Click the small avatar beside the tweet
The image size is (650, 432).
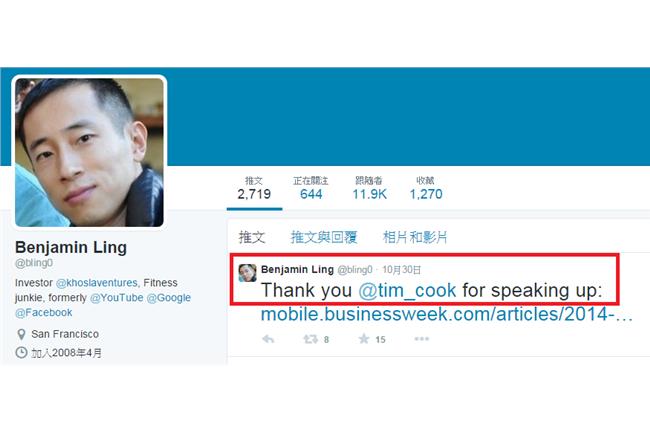247,273
